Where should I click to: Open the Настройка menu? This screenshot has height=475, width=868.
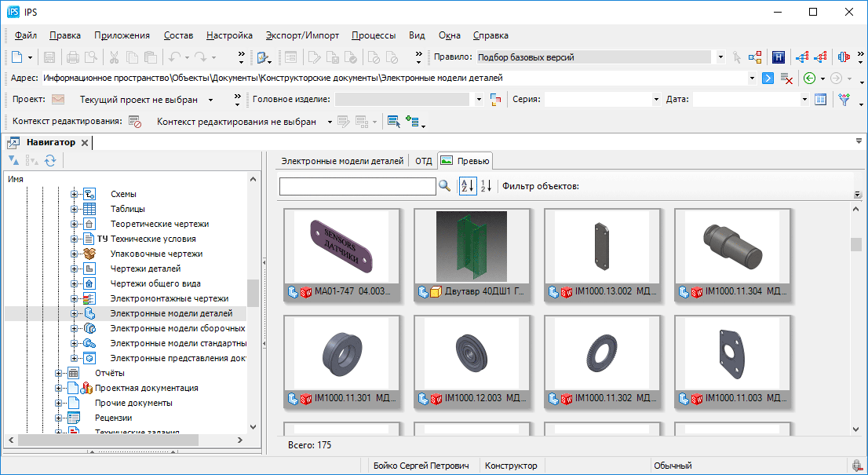pos(229,35)
